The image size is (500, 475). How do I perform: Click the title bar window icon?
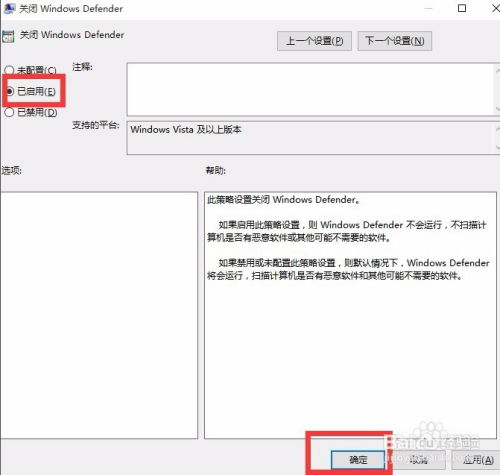coord(9,9)
